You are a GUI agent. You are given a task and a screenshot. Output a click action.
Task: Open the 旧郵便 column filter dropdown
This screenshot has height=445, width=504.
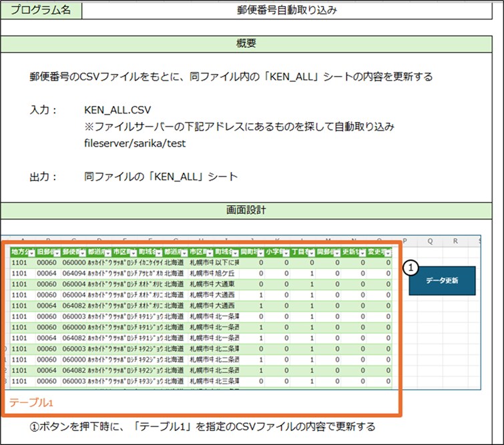[x=57, y=254]
